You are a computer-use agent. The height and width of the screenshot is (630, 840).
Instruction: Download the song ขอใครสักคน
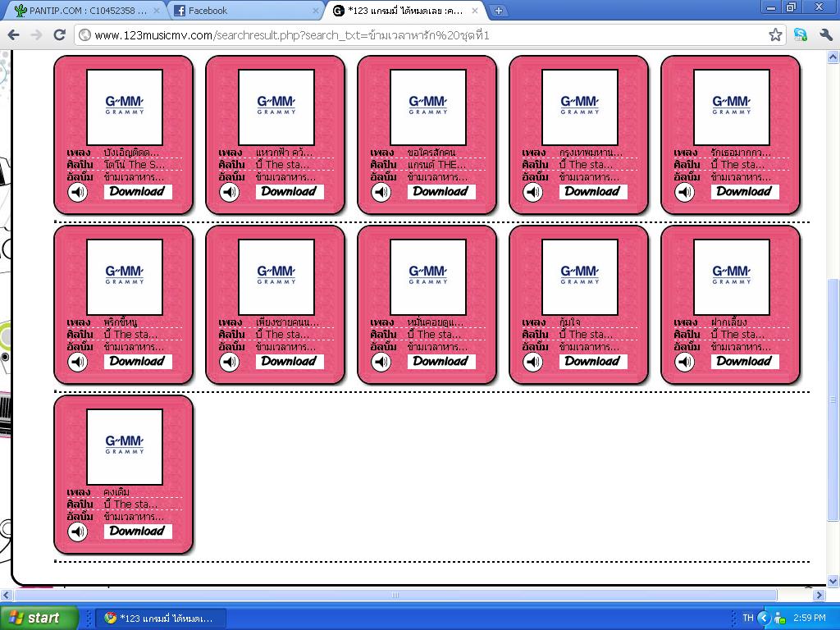click(x=441, y=191)
